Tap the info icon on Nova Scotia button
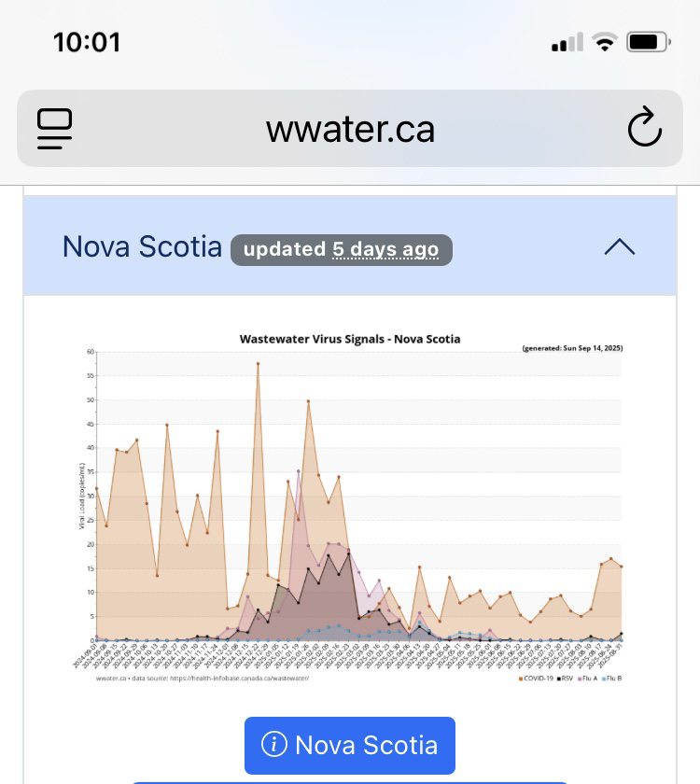The image size is (700, 784). 273,745
